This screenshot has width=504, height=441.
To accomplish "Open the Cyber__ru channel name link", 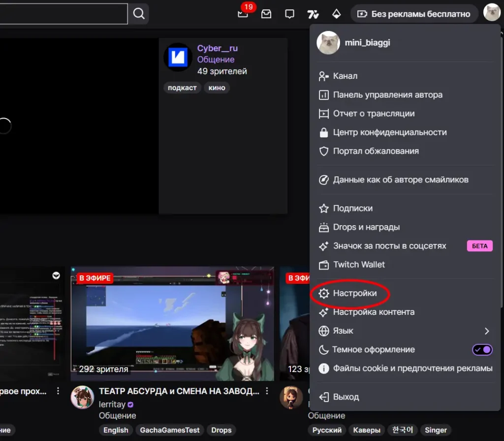I will pyautogui.click(x=217, y=48).
